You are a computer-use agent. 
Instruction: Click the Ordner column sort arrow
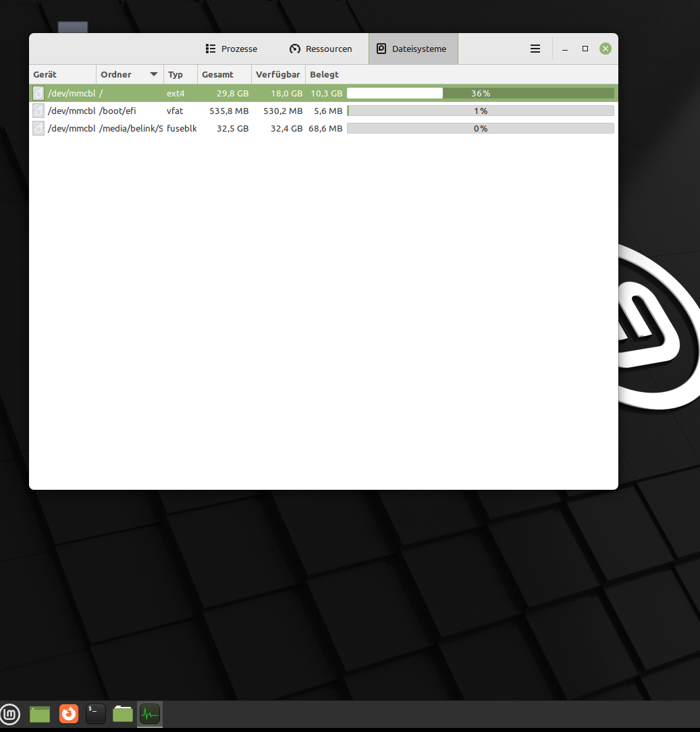click(x=154, y=74)
